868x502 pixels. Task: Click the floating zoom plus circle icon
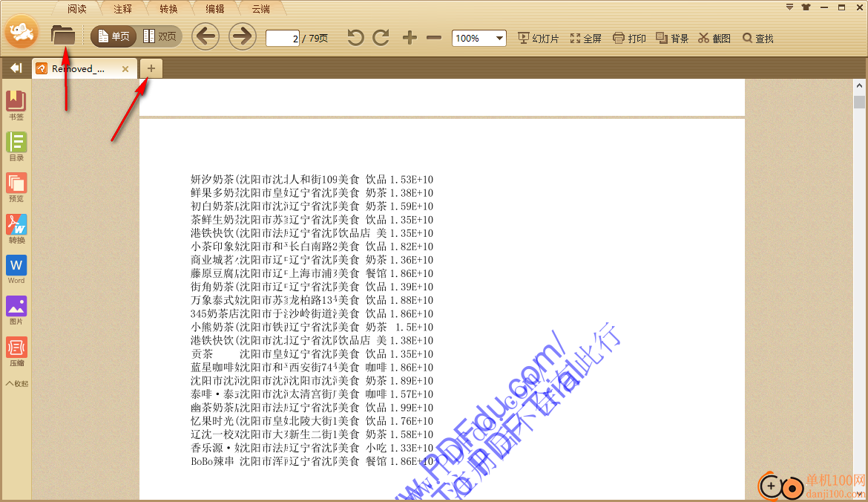click(771, 486)
